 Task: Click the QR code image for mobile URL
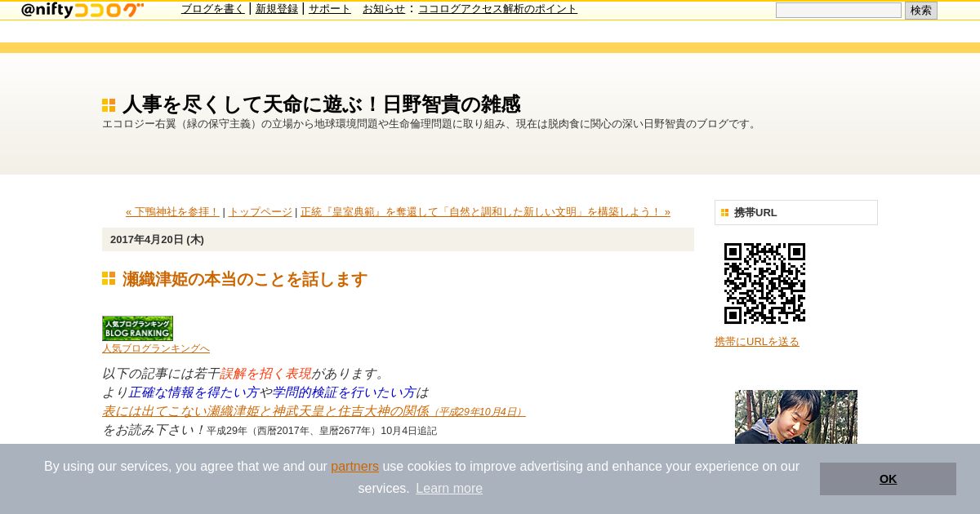764,283
